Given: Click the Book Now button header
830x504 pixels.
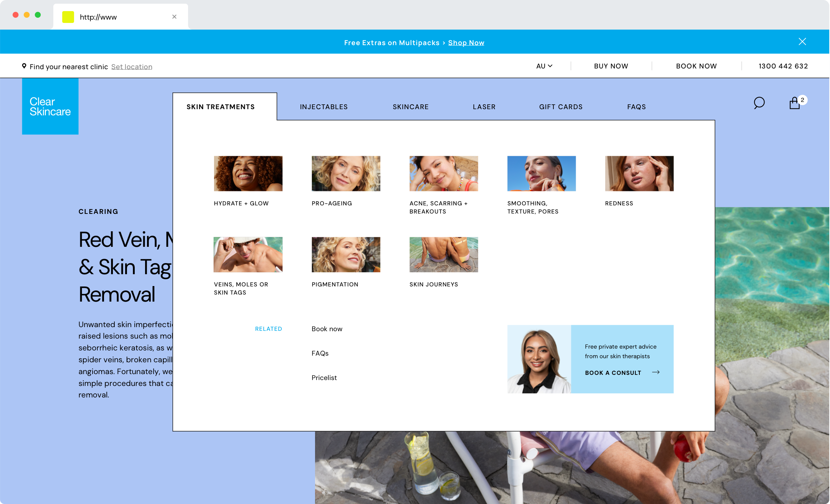Looking at the screenshot, I should click(697, 66).
